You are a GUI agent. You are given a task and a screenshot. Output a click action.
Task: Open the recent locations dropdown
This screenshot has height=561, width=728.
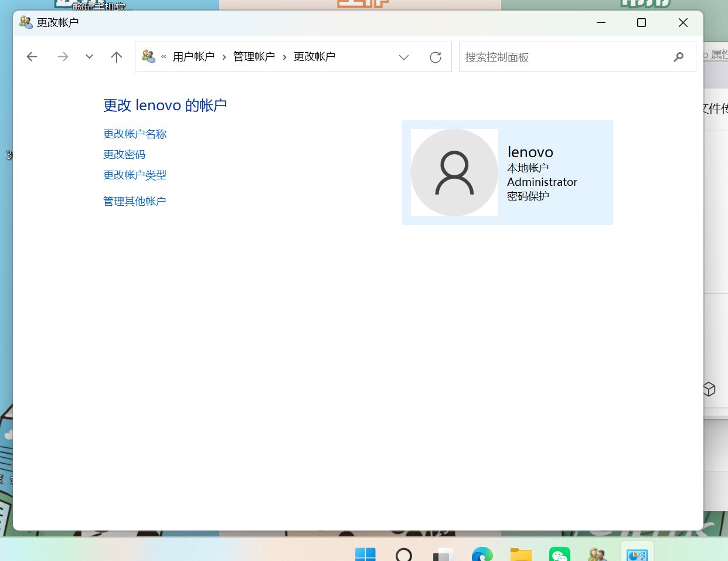pyautogui.click(x=89, y=57)
